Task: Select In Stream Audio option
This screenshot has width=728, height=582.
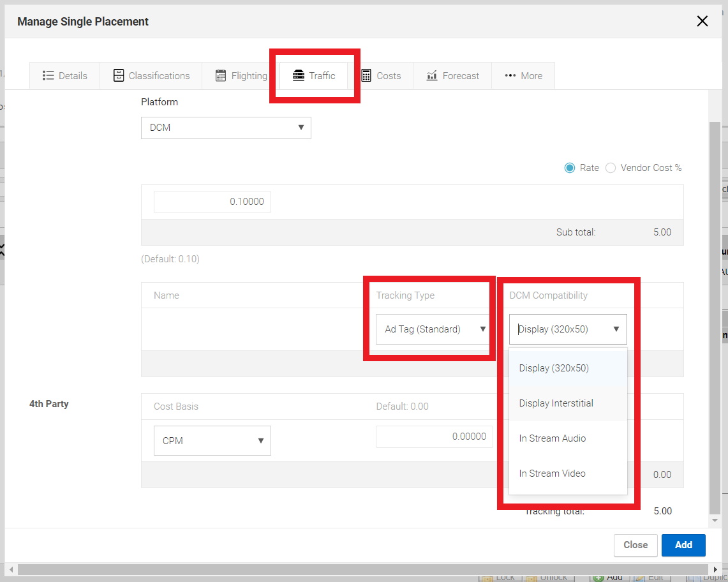Action: click(x=568, y=438)
